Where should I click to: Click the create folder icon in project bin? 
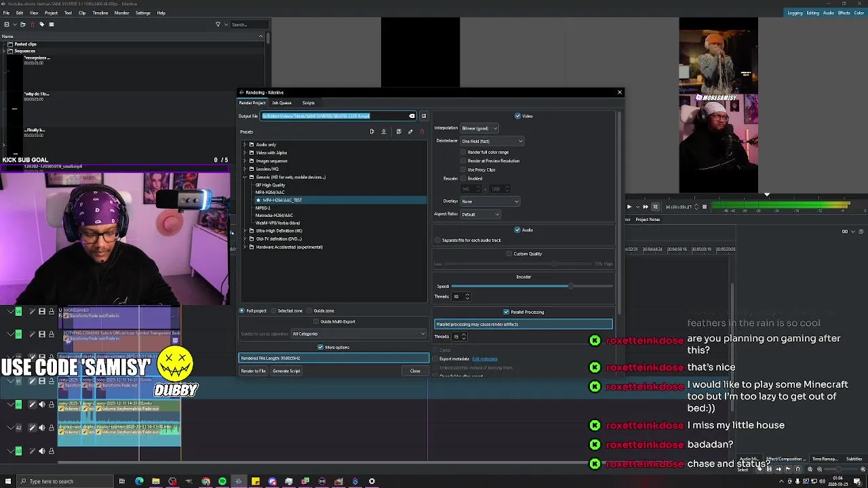[22, 24]
